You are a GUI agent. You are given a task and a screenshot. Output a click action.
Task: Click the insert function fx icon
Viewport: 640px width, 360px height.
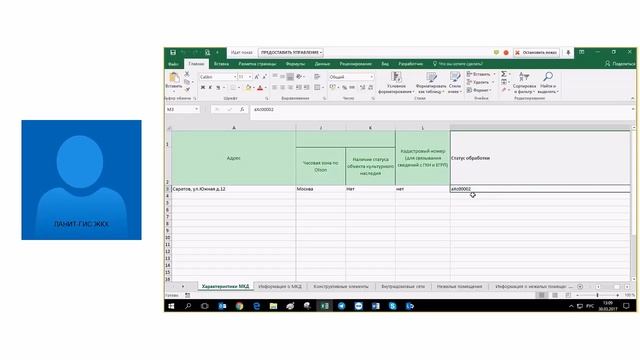[242, 109]
